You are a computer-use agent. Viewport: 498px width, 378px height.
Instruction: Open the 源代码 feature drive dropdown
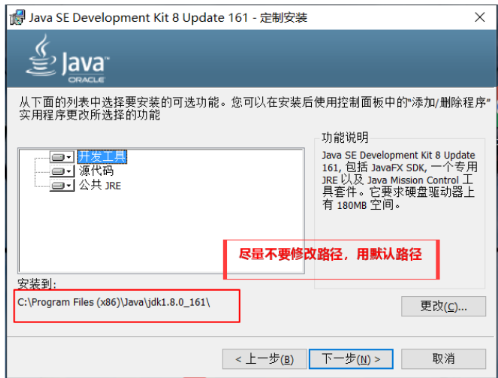[62, 171]
